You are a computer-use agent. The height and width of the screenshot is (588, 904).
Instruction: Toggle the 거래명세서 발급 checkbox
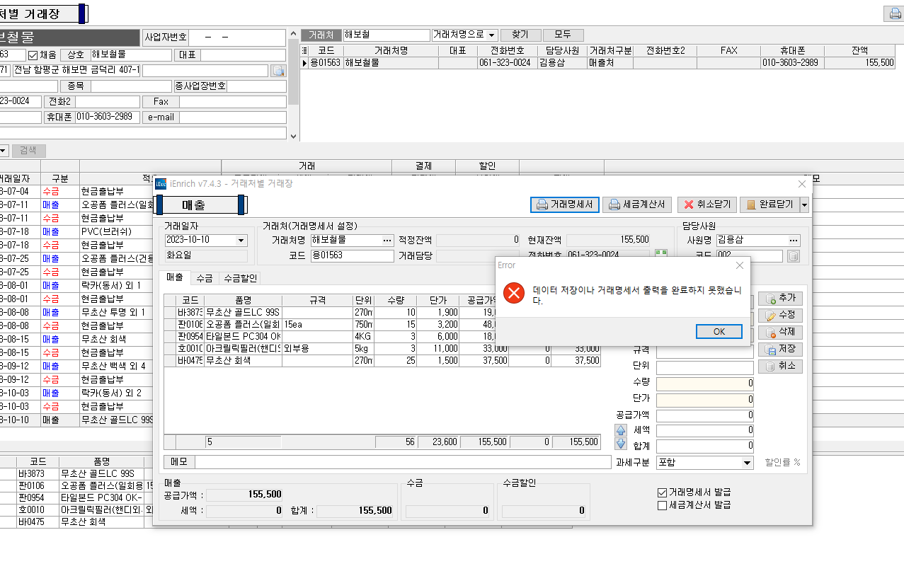[x=663, y=492]
